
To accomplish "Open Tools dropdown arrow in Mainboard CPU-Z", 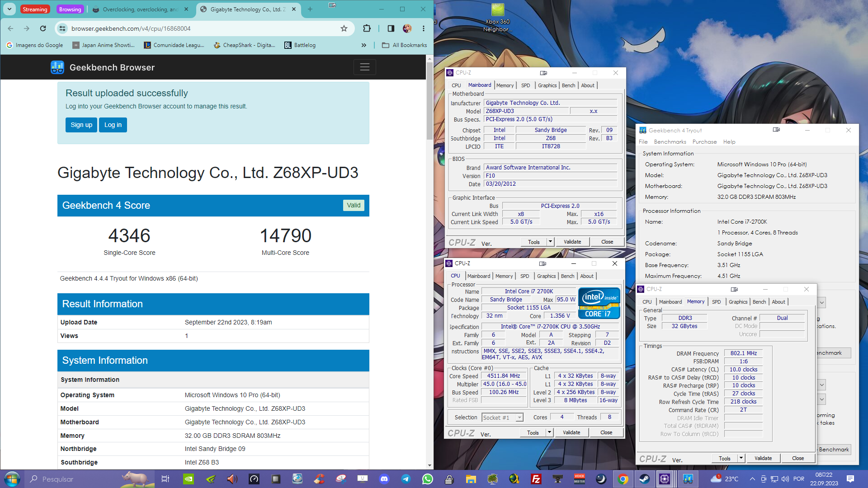I will coord(550,242).
